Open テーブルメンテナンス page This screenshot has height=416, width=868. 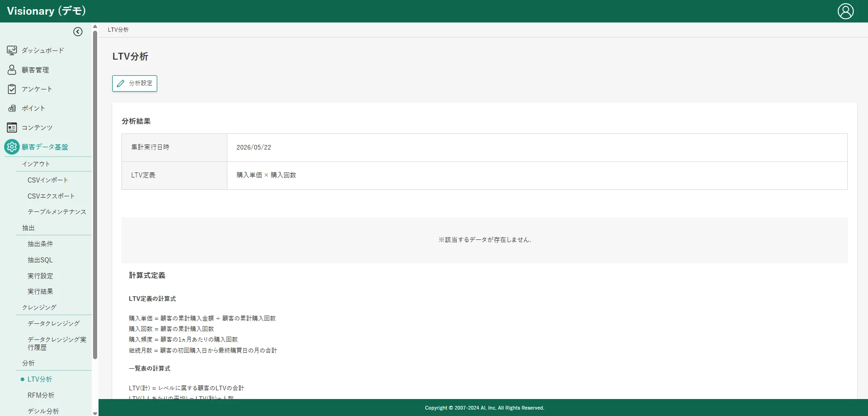pos(57,212)
